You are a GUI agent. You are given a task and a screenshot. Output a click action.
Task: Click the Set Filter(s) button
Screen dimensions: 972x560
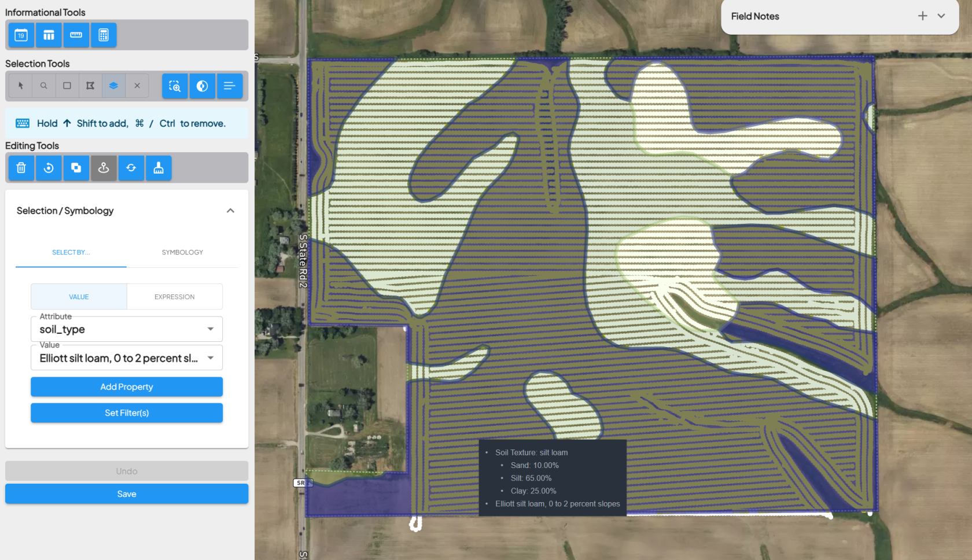[127, 413]
